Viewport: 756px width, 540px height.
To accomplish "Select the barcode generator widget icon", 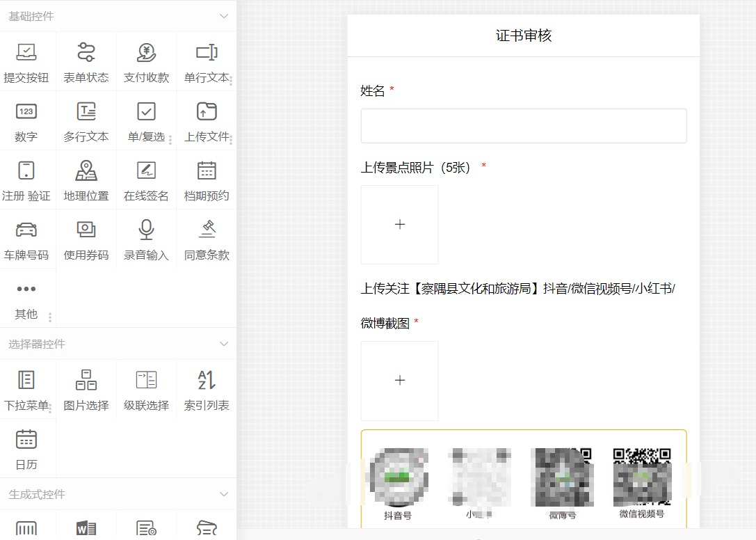I will coord(26,529).
